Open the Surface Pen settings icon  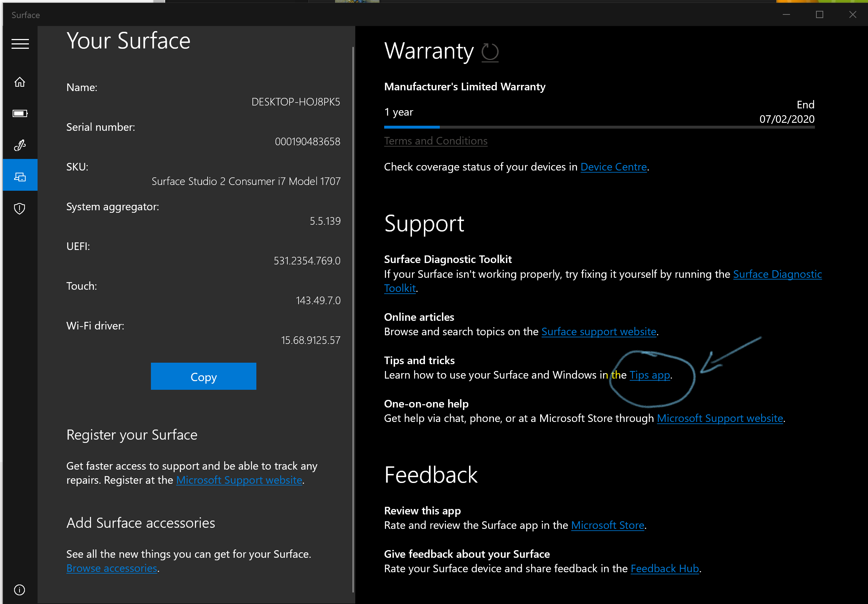19,145
